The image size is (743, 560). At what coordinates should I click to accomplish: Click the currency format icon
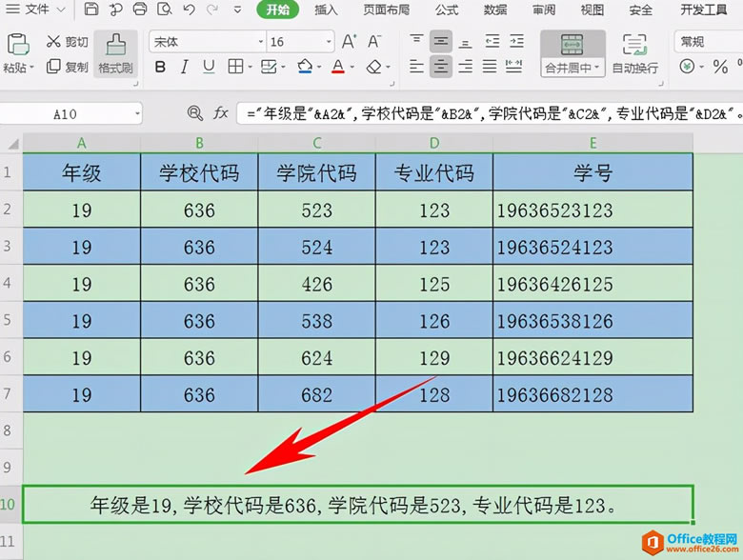[687, 67]
